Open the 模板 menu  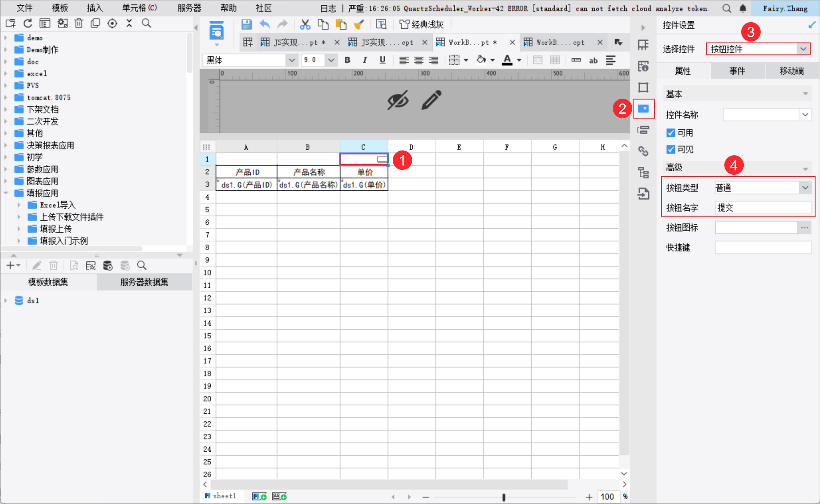60,8
